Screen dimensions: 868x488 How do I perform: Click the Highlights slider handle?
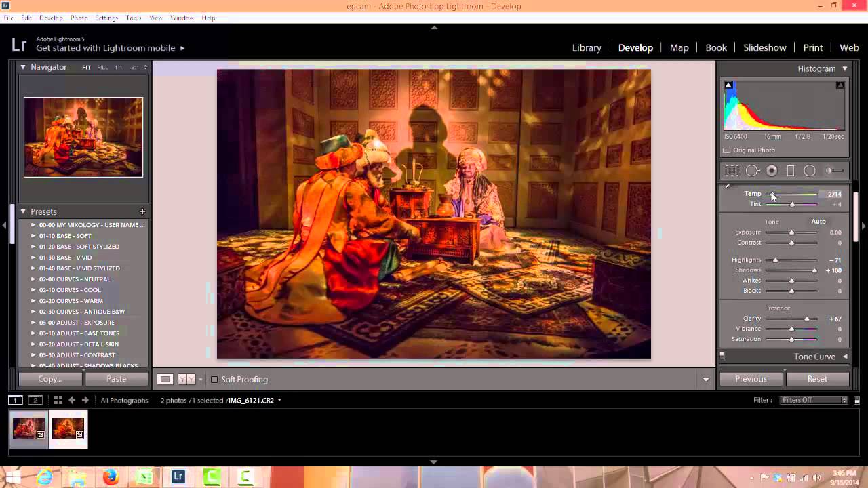pyautogui.click(x=775, y=260)
